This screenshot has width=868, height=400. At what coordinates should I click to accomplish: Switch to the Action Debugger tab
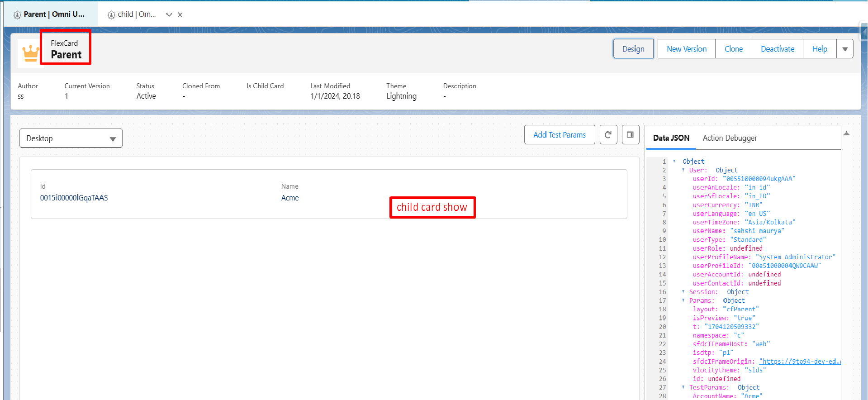click(x=730, y=138)
